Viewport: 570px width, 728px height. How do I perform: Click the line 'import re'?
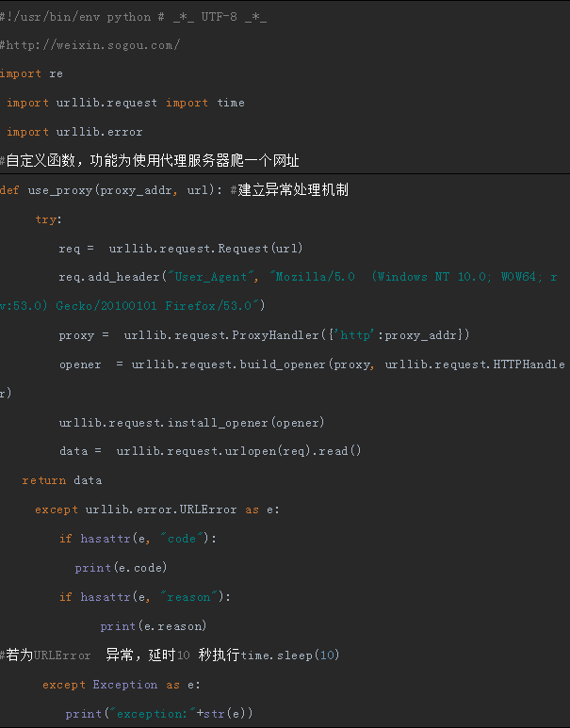pos(32,73)
